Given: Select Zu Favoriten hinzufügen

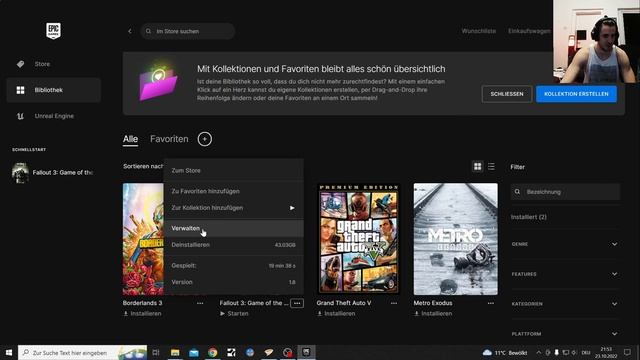Looking at the screenshot, I should tap(233, 191).
